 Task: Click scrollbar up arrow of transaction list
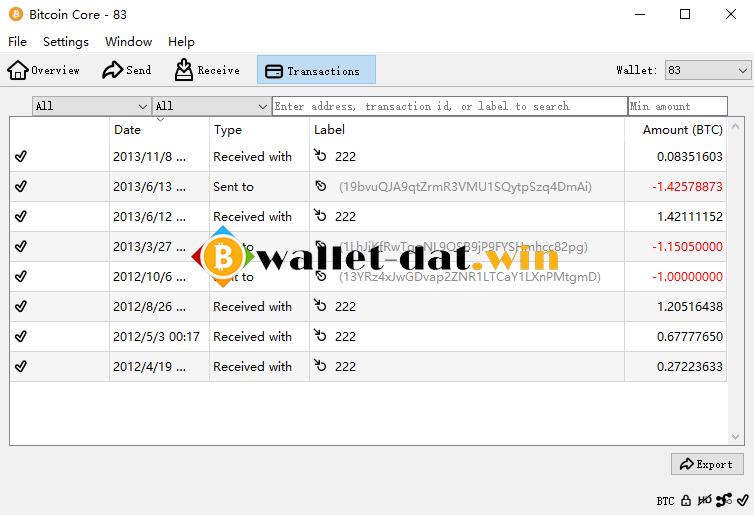tap(735, 126)
